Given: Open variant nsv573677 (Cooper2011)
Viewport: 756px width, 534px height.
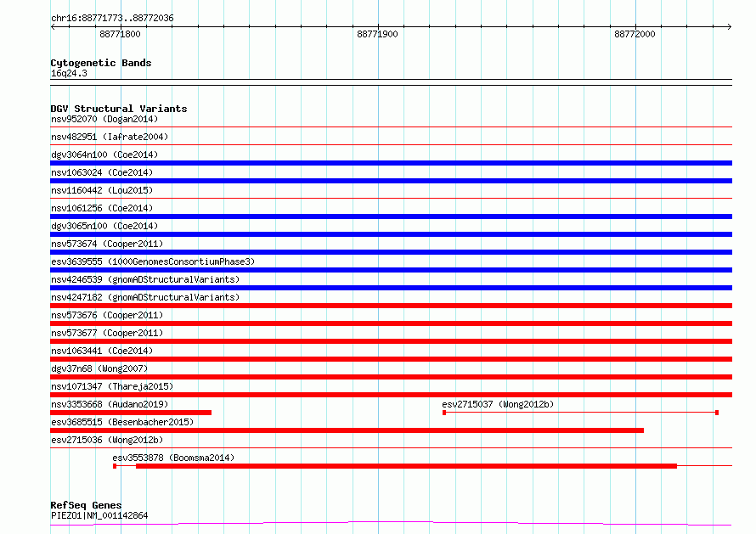Looking at the screenshot, I should [107, 333].
